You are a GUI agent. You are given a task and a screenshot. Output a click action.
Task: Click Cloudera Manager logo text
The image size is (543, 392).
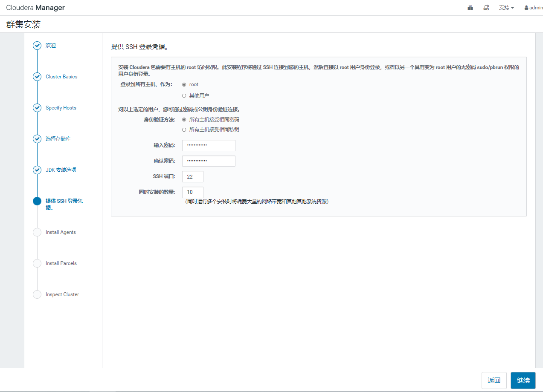tap(35, 7)
